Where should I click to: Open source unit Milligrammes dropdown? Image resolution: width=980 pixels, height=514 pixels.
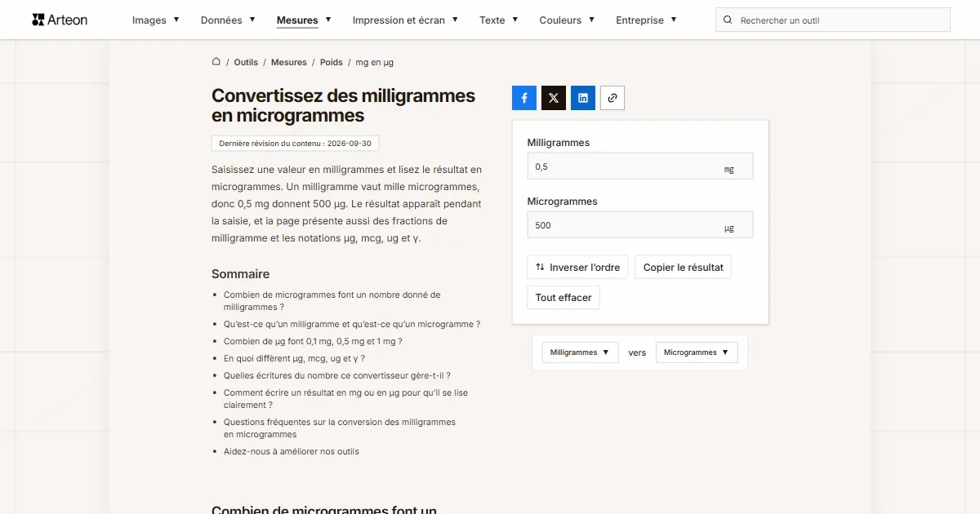[580, 352]
